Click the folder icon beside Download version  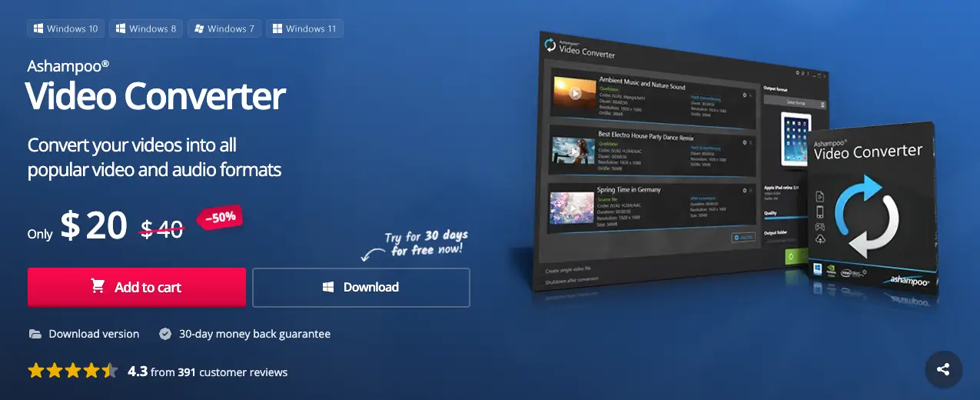(35, 334)
